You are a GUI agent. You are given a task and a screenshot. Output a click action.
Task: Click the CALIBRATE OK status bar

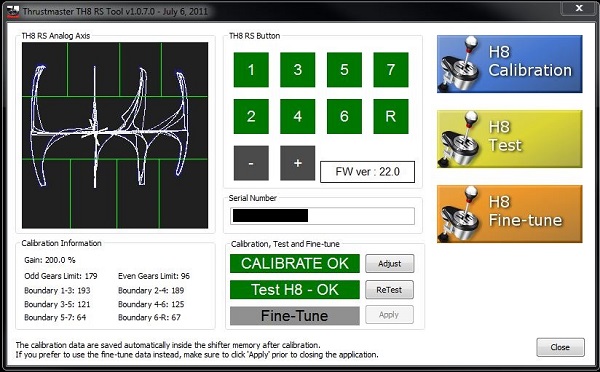[x=295, y=264]
